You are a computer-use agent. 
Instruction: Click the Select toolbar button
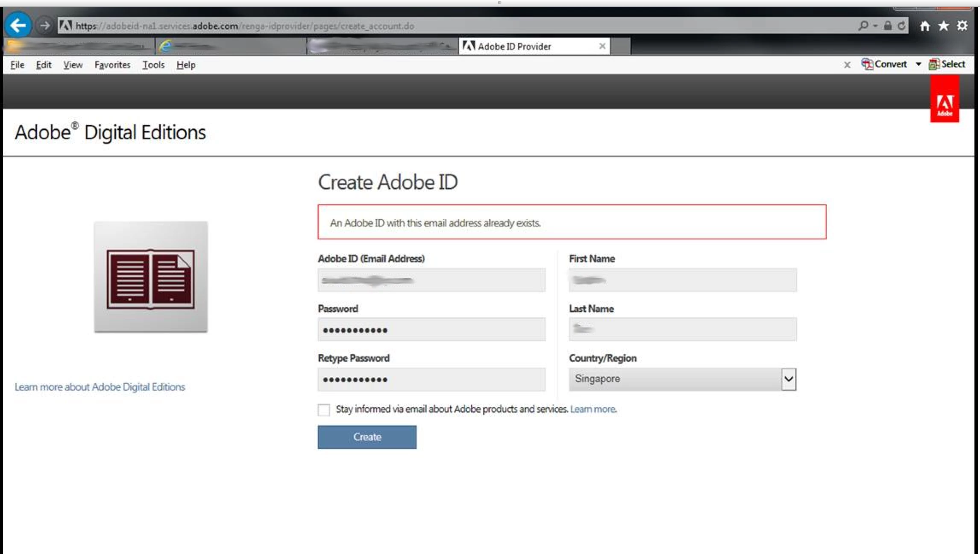[947, 64]
